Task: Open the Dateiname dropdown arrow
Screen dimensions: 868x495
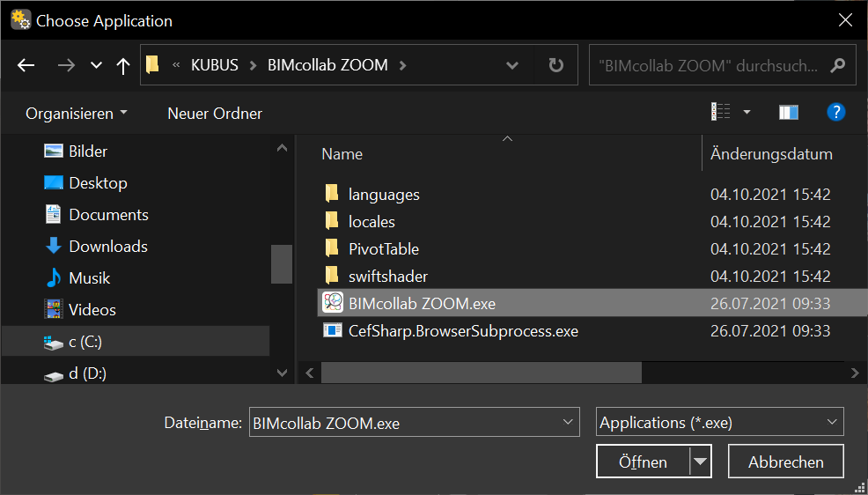Action: coord(568,422)
